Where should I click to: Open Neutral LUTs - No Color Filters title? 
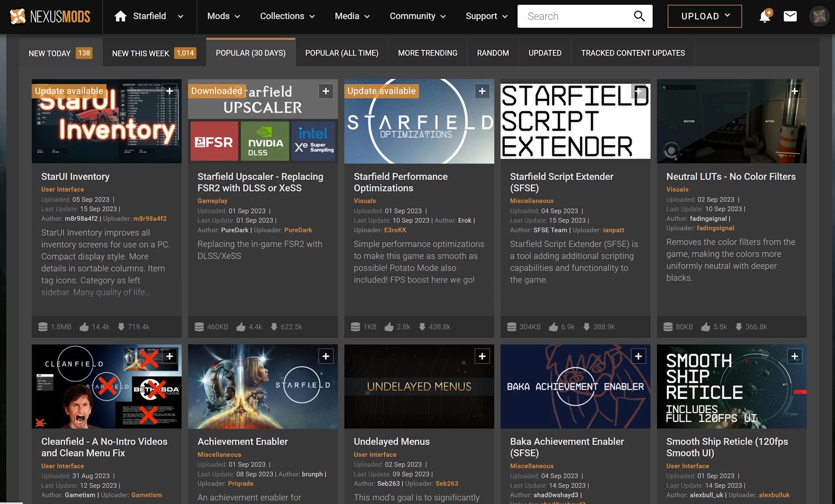coord(731,177)
